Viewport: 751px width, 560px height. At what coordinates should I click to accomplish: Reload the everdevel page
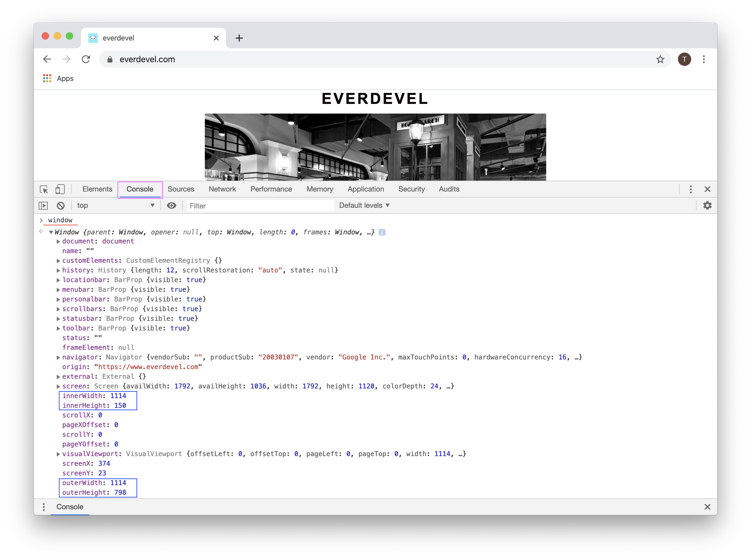click(86, 59)
